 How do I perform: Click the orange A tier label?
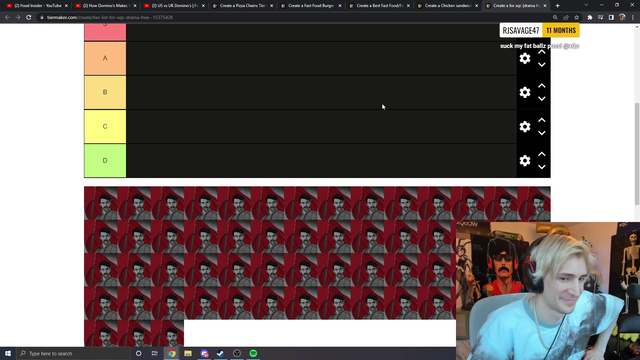[x=105, y=58]
